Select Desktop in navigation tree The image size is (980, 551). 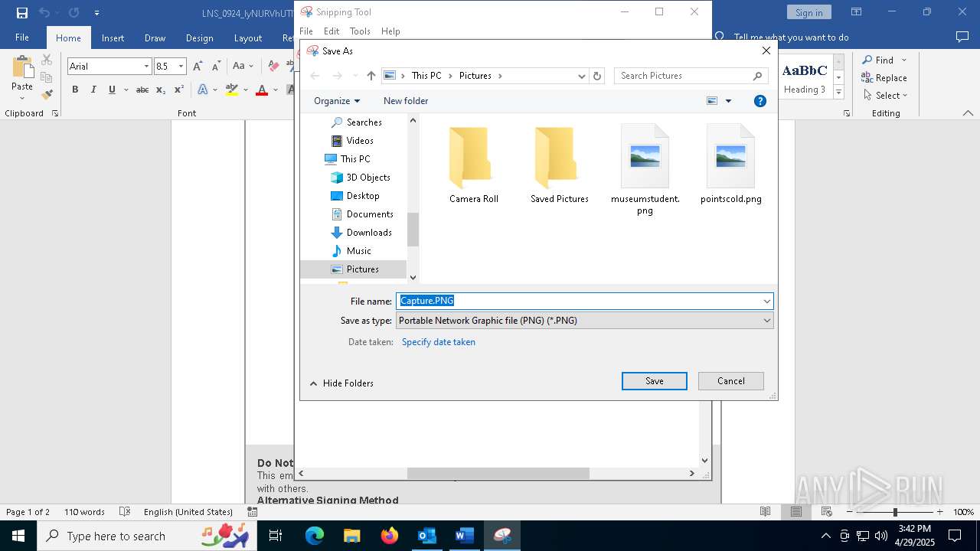click(363, 196)
